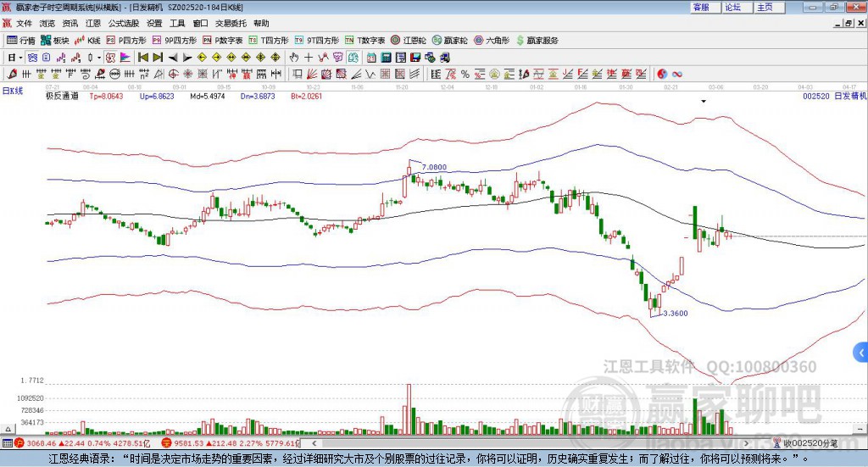The image size is (868, 467).
Task: Expand the 日 period dropdown
Action: click(21, 58)
